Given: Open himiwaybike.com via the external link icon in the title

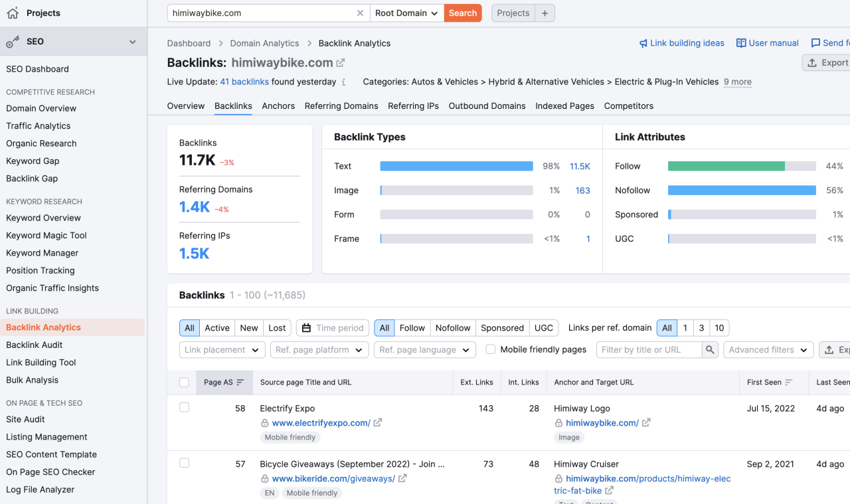Looking at the screenshot, I should (341, 63).
